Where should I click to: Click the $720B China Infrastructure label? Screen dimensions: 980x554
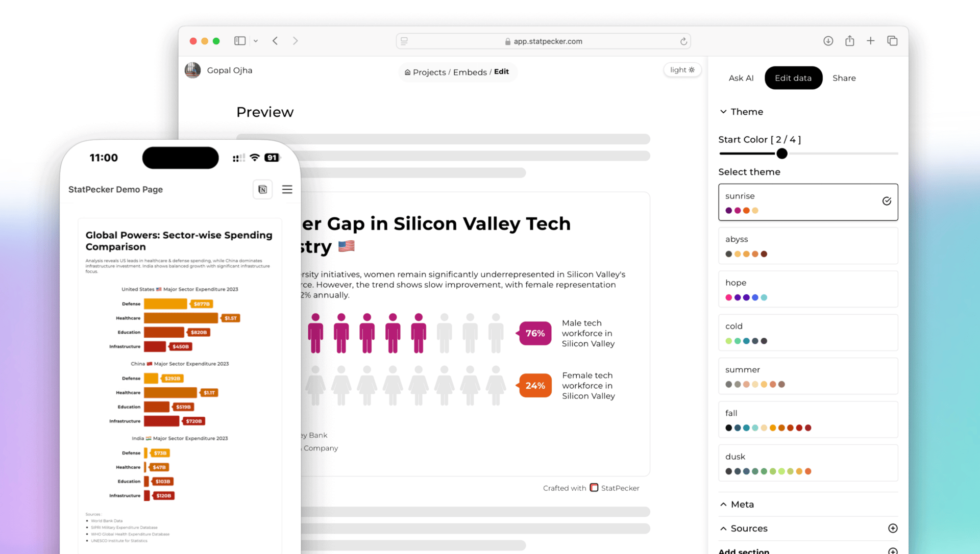pyautogui.click(x=194, y=421)
